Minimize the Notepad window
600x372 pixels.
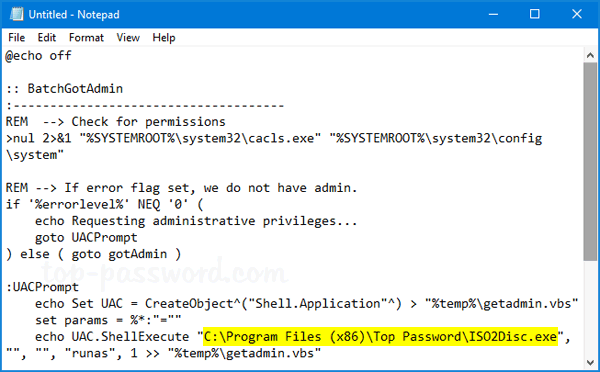coord(494,14)
